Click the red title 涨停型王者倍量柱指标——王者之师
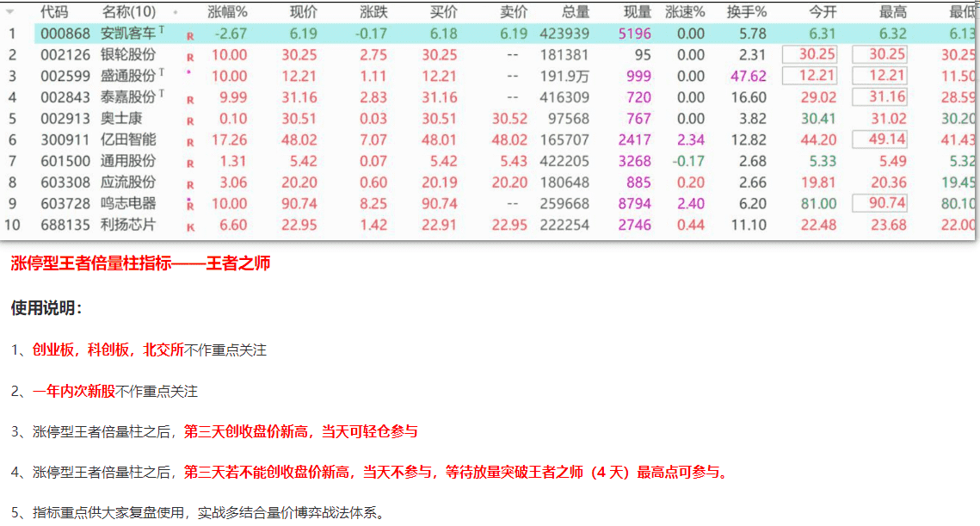980x526 pixels. click(140, 263)
